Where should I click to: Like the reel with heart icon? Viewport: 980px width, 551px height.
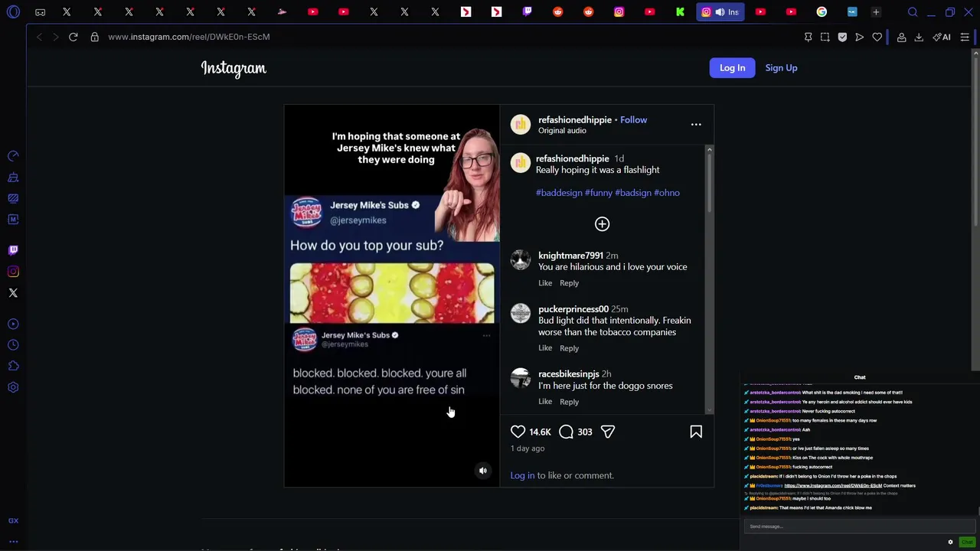[518, 432]
